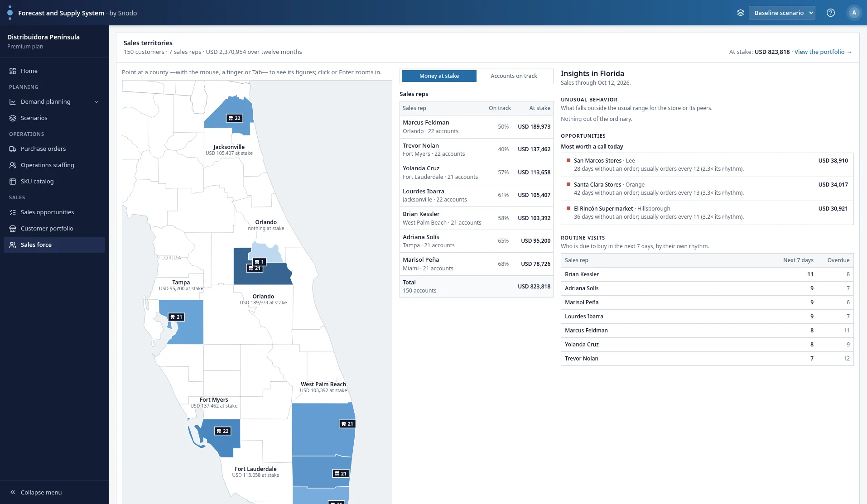Viewport: 867px width, 504px height.
Task: Switch to Money at stake view
Action: (x=439, y=76)
